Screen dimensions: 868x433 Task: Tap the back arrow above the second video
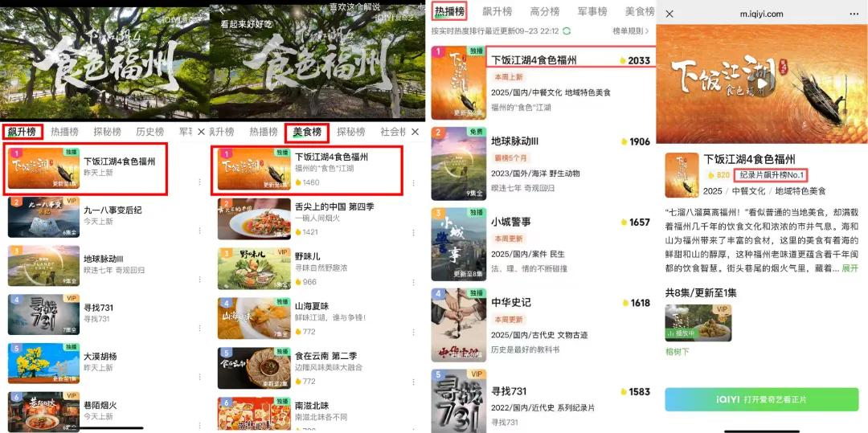(222, 10)
